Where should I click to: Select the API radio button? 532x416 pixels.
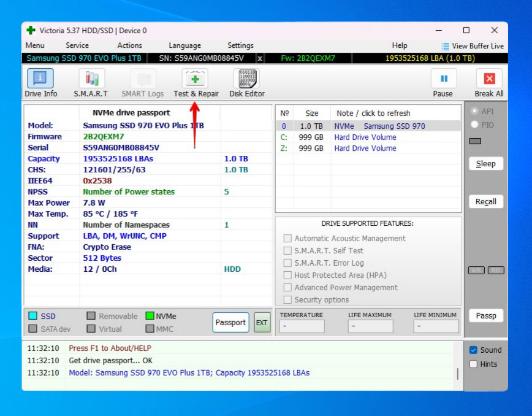click(474, 111)
